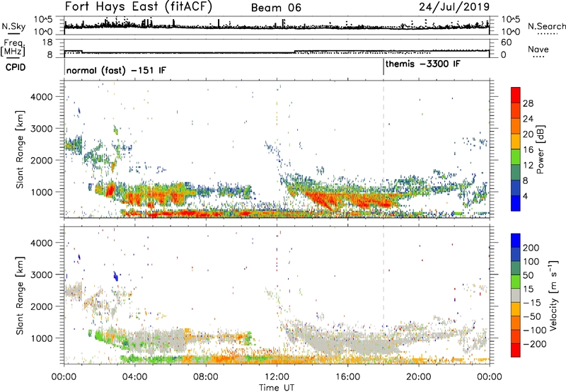Click the 'CPID' label
This screenshot has width=566, height=392.
click(16, 67)
